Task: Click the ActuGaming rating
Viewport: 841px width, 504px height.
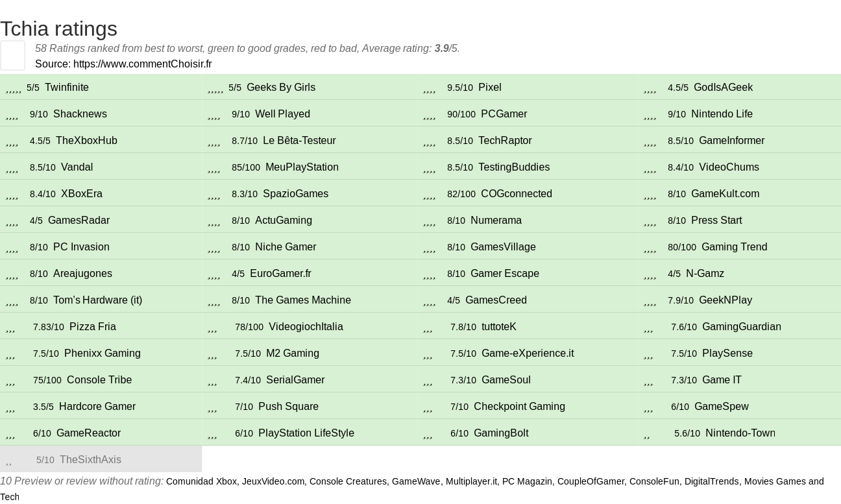Action: coord(310,220)
